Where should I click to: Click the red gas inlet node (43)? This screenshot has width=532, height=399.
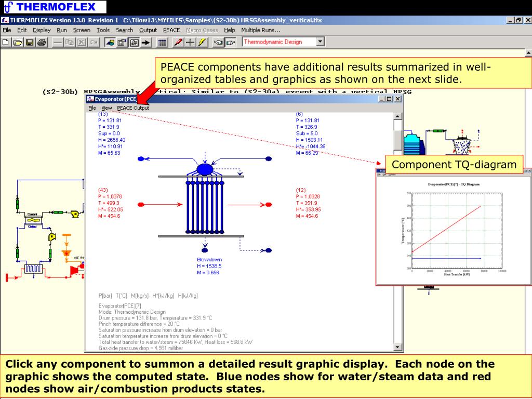coord(141,205)
